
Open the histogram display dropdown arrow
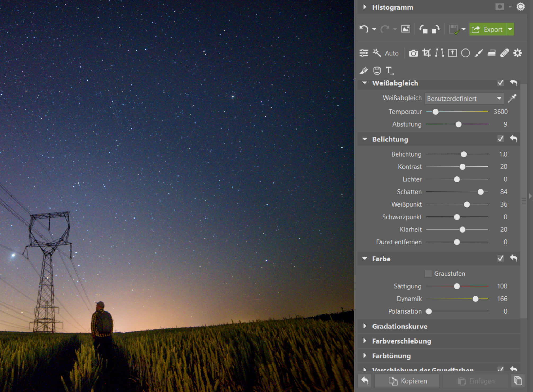[510, 7]
